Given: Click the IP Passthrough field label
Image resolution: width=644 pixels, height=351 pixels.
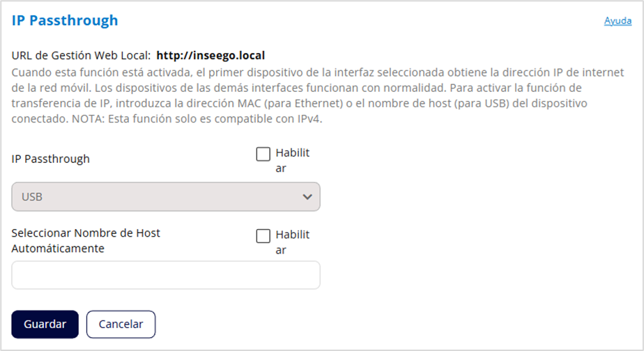Looking at the screenshot, I should [51, 159].
